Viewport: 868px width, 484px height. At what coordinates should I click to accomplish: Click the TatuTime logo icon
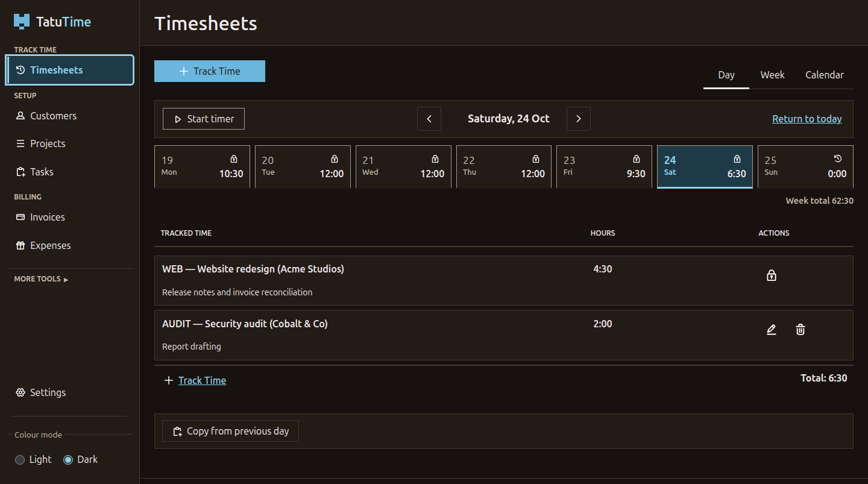coord(22,22)
